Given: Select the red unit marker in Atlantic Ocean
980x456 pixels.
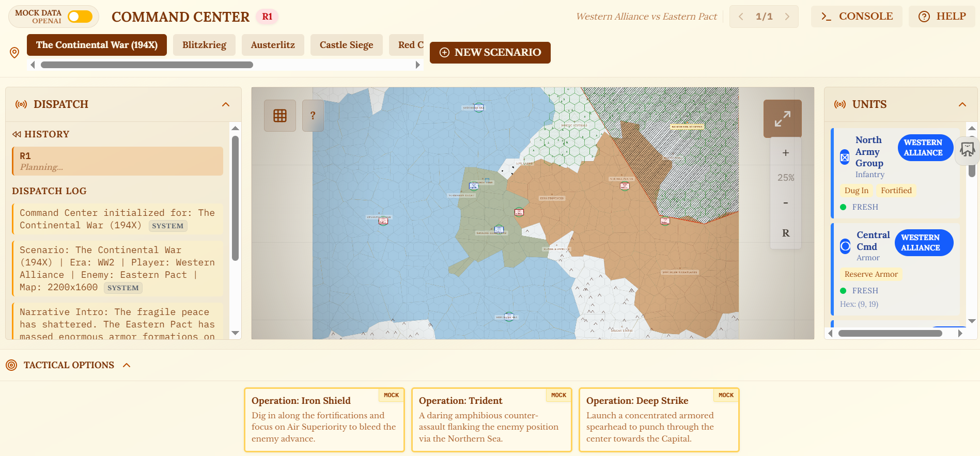Looking at the screenshot, I should 383,221.
